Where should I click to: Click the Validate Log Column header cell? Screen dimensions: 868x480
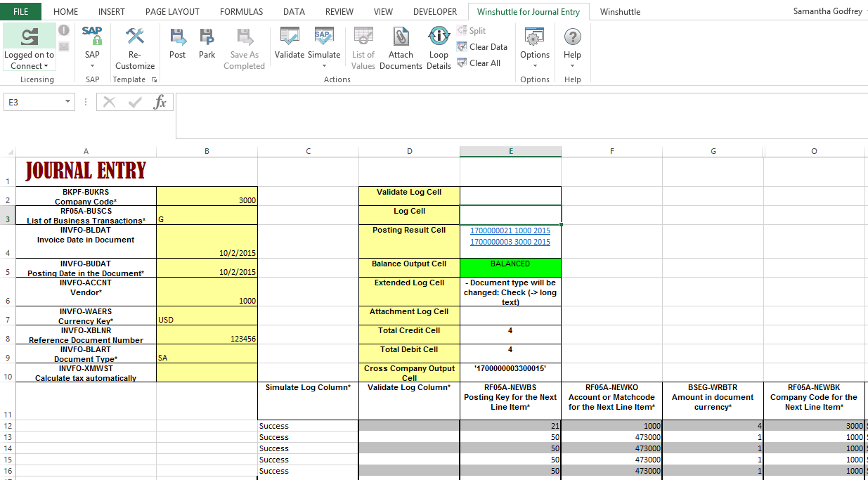(x=409, y=401)
